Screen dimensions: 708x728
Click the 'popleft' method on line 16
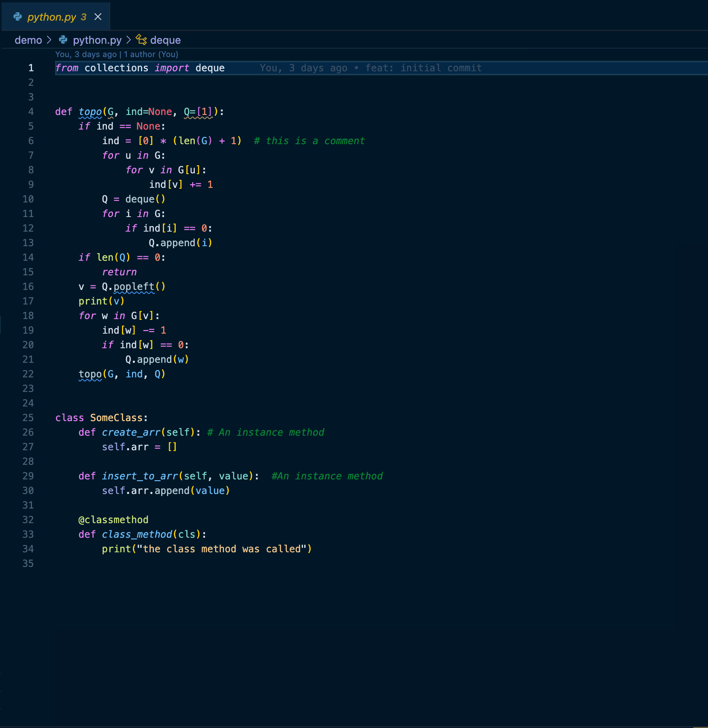(134, 287)
